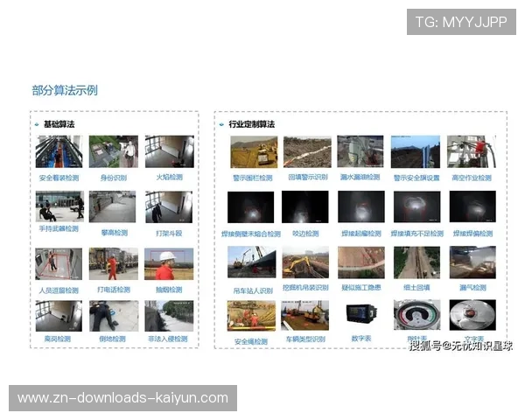The height and width of the screenshot is (420, 525).
Task: Click the 安全着装检测 label
Action: pos(59,178)
